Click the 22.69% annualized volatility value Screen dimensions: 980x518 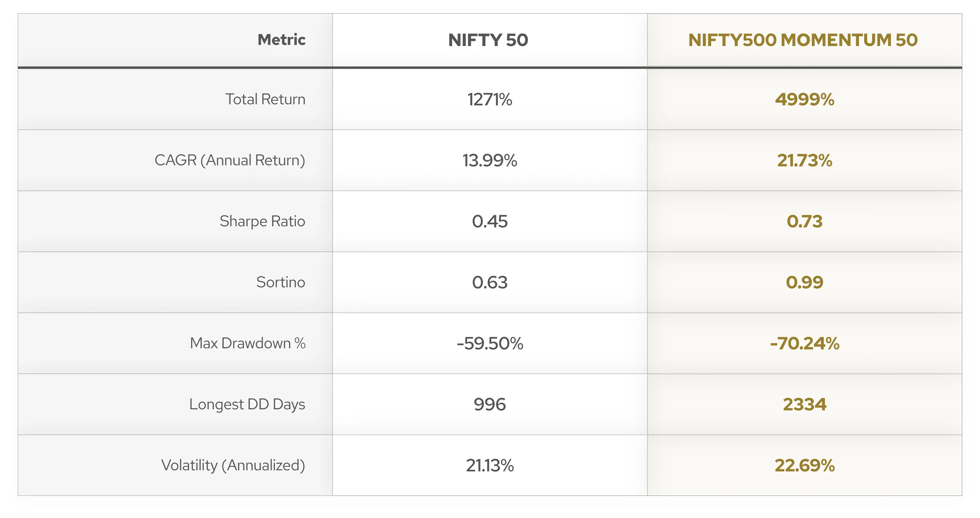pos(804,466)
